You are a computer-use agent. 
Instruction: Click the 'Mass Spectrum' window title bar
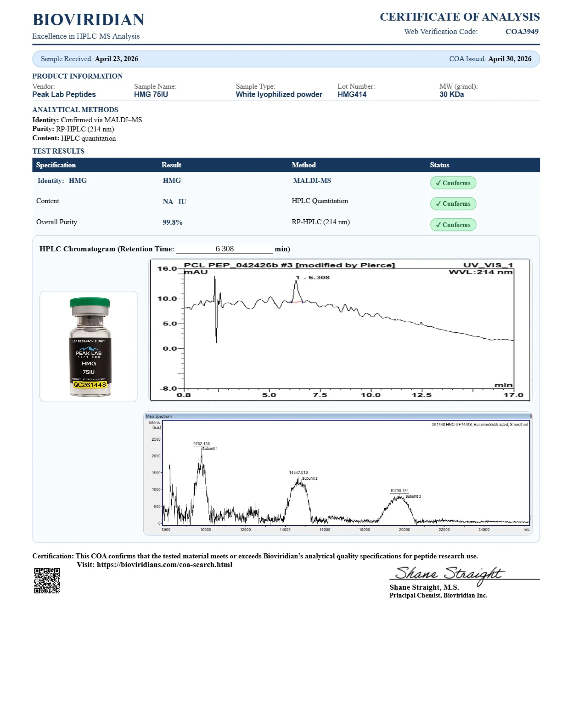(x=338, y=416)
